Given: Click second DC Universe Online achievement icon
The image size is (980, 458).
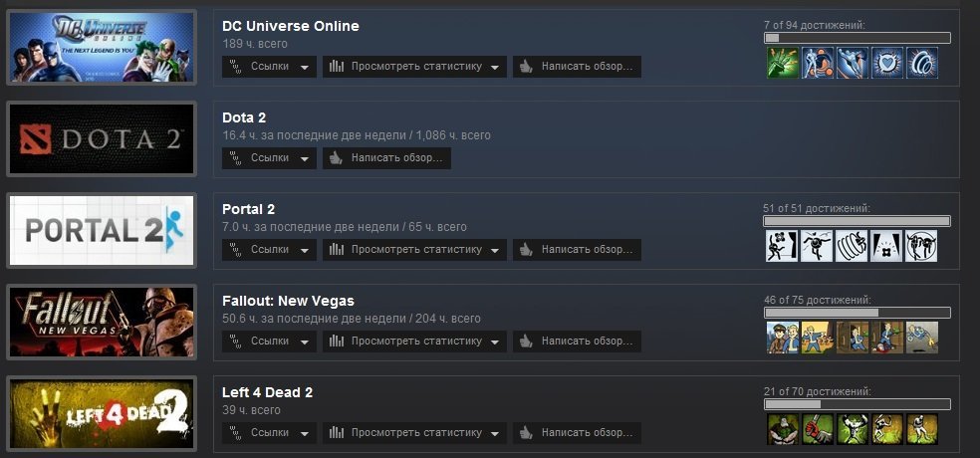Looking at the screenshot, I should [x=818, y=63].
